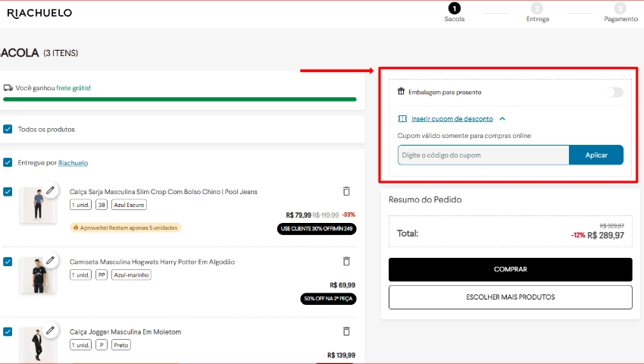Click the USE CLIENTE 30% OFF badge

pyautogui.click(x=317, y=229)
